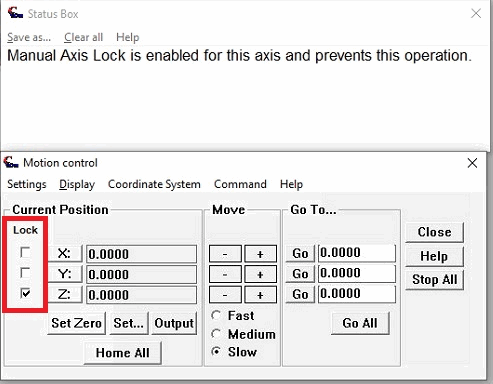Viewport: 493px width, 384px height.
Task: Click the Y axis Go To input field
Action: click(x=357, y=273)
